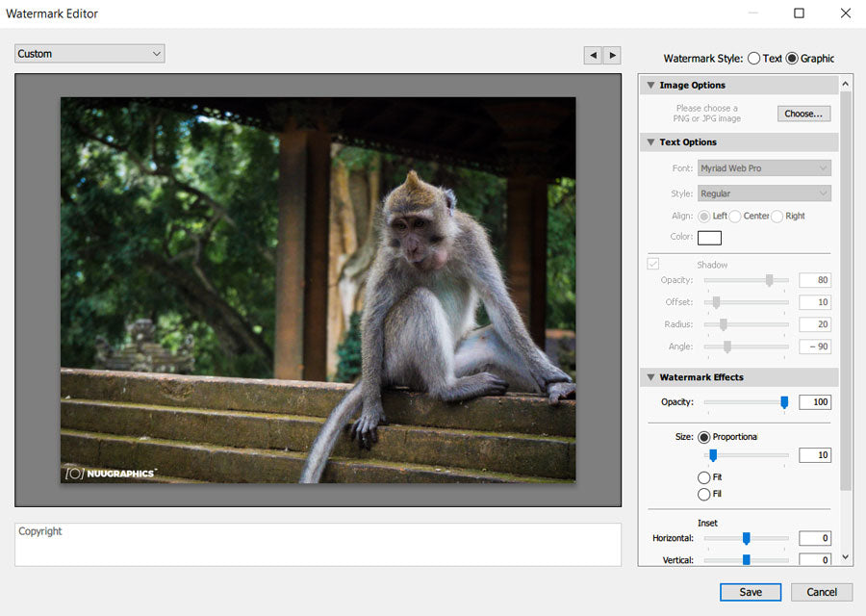Select the Text watermark style
The image size is (866, 616).
(753, 58)
